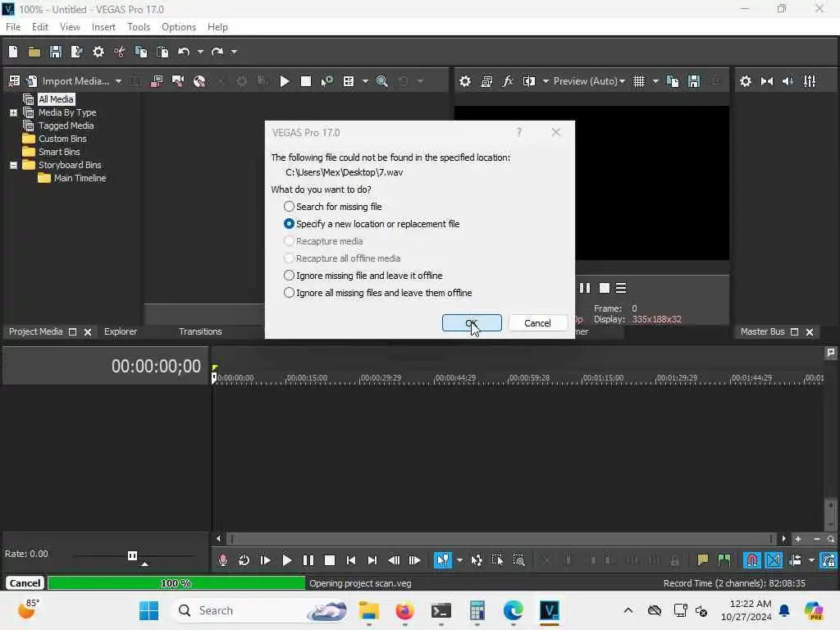This screenshot has height=630, width=840.
Task: Select the Main Timeline bin
Action: coord(80,178)
